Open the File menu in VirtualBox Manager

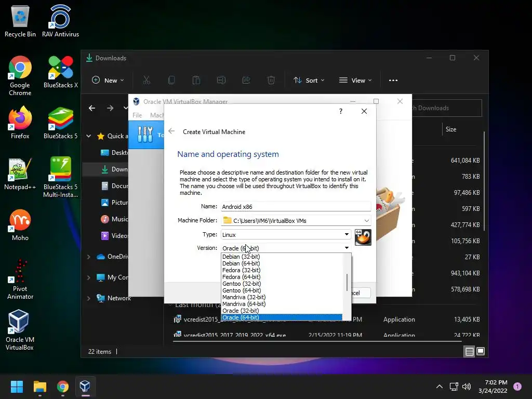coord(137,115)
